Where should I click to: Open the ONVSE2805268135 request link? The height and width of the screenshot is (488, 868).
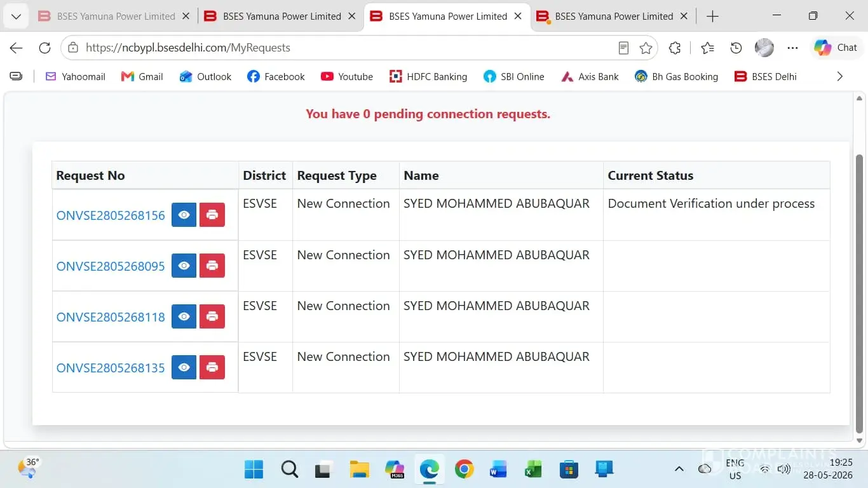[x=111, y=368]
